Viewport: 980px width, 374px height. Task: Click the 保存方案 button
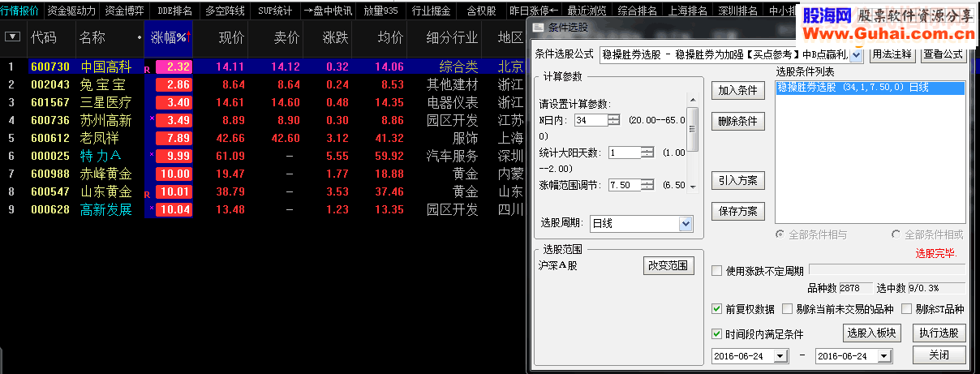pyautogui.click(x=737, y=211)
